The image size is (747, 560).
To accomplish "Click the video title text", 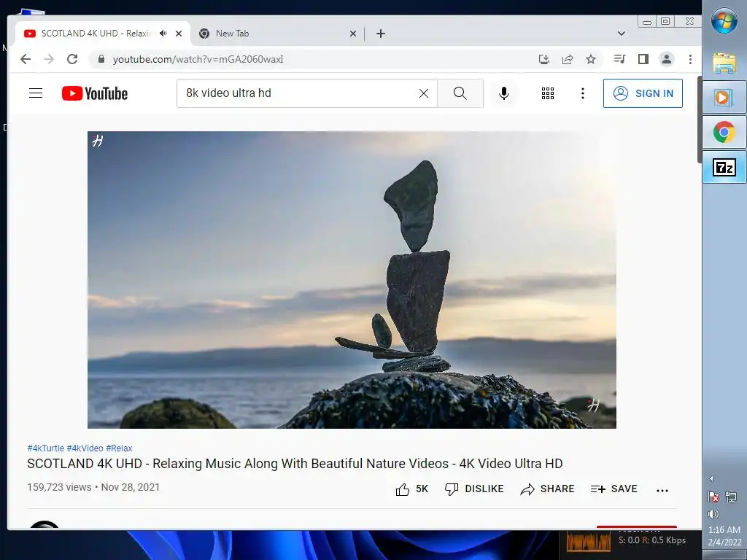I will [295, 463].
